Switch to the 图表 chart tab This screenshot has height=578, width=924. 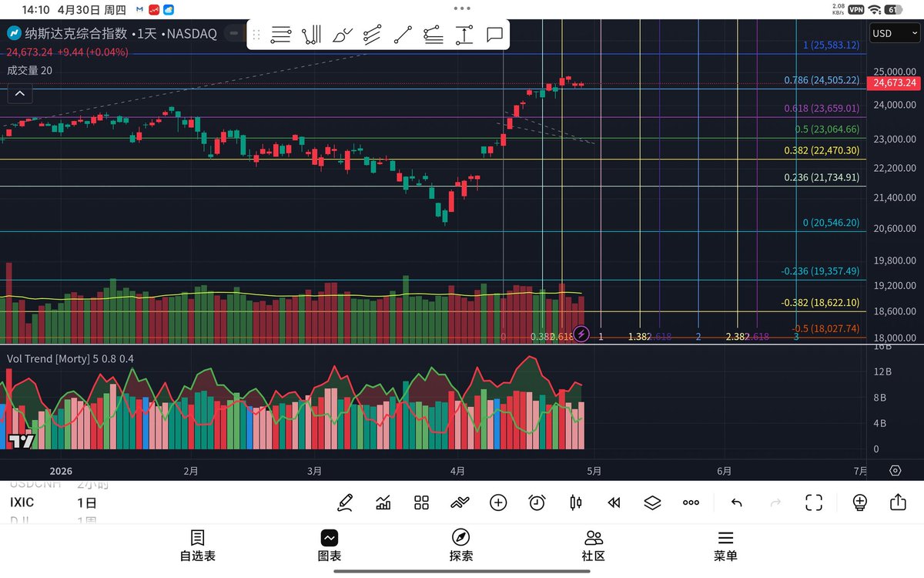[x=330, y=545]
